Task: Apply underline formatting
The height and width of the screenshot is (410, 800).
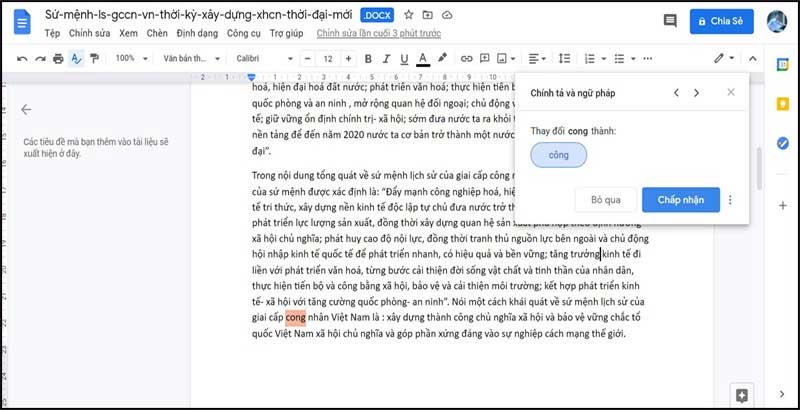Action: point(404,59)
